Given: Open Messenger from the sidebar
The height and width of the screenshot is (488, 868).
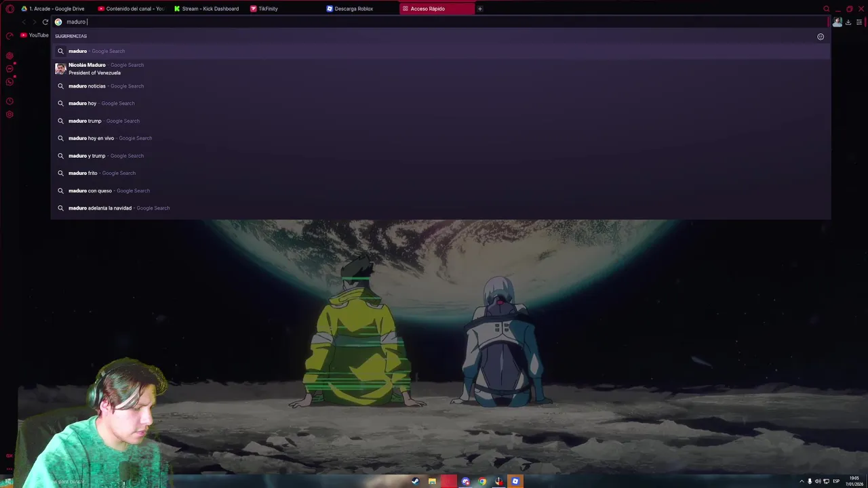Looking at the screenshot, I should [x=9, y=68].
